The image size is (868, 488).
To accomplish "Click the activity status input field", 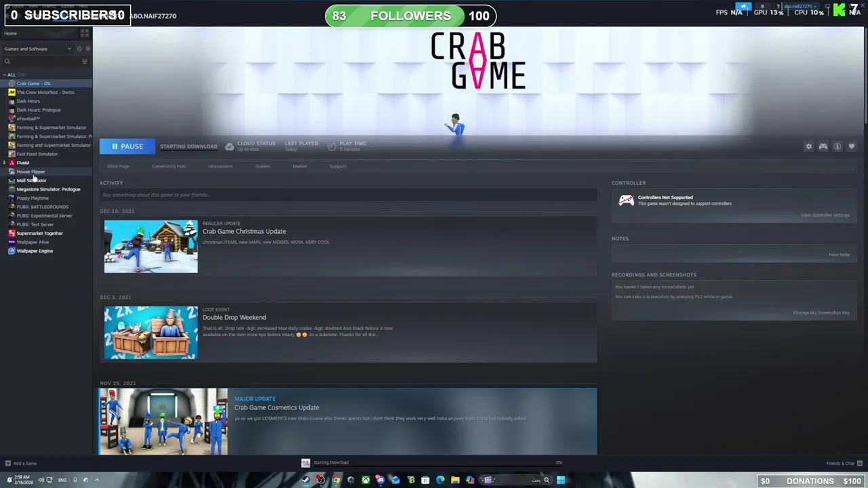I will (348, 195).
